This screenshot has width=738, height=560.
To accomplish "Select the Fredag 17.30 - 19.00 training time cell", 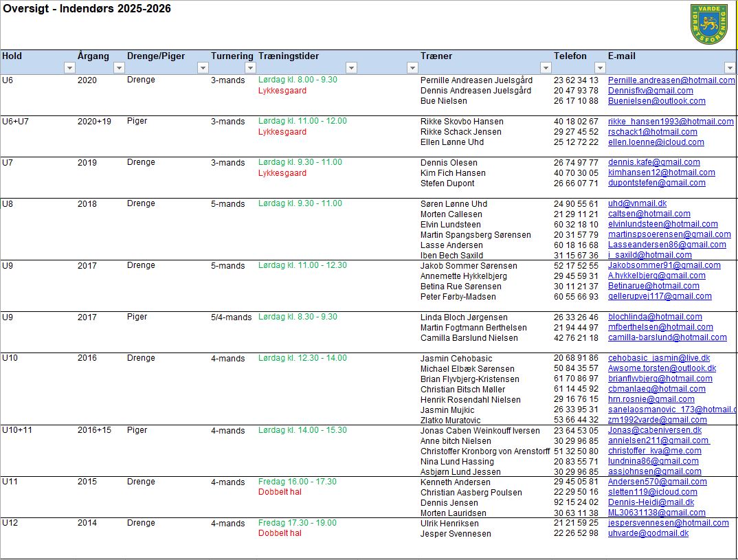I will tap(297, 524).
